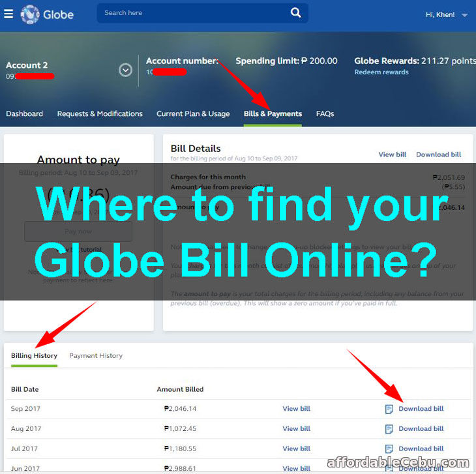
Task: Switch to Payment History tab
Action: (96, 355)
